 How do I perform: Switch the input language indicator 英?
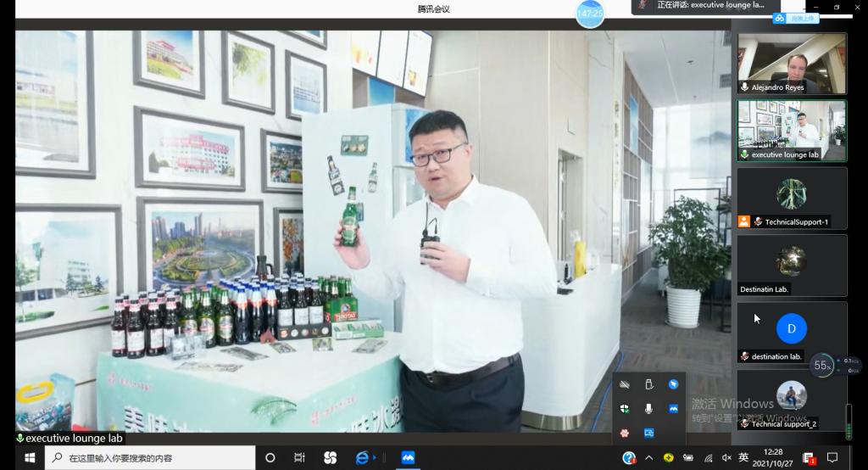(x=743, y=457)
